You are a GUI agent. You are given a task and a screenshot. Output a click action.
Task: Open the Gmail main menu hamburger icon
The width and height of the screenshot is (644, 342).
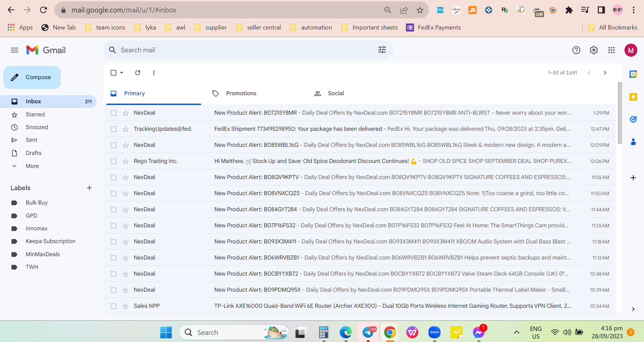click(14, 50)
